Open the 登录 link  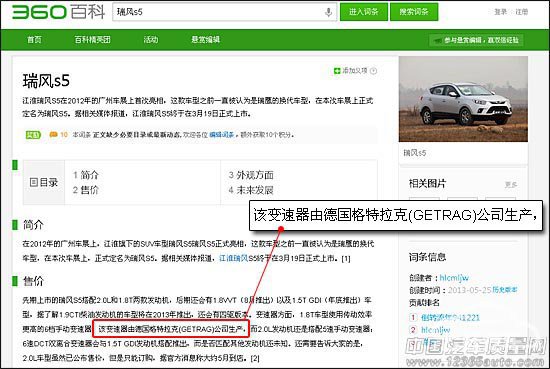coord(501,12)
